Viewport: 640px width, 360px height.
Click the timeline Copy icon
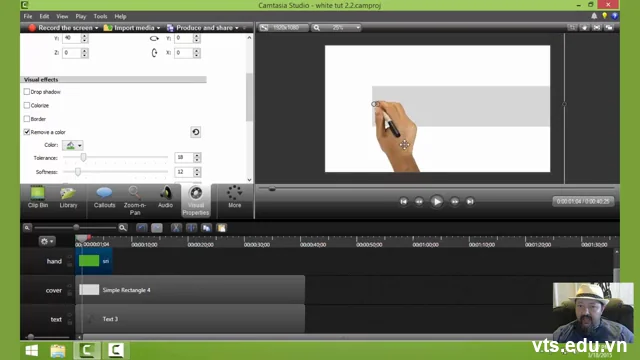coord(207,228)
